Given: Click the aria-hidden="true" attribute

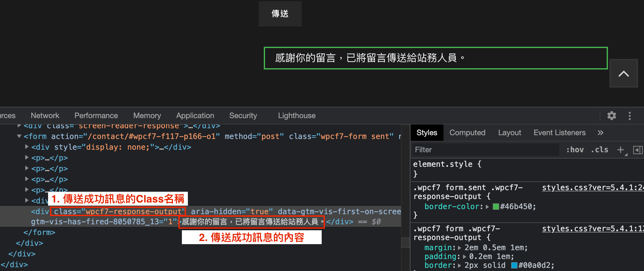Looking at the screenshot, I should [232, 212].
